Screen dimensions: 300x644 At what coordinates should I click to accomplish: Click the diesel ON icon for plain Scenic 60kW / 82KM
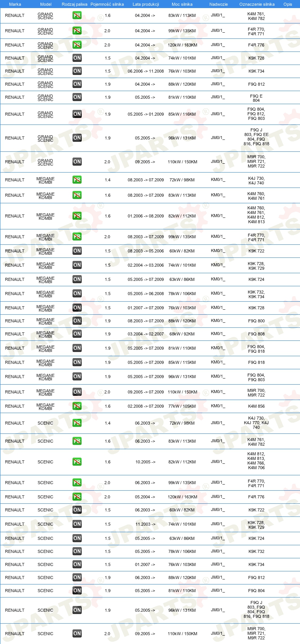(77, 510)
